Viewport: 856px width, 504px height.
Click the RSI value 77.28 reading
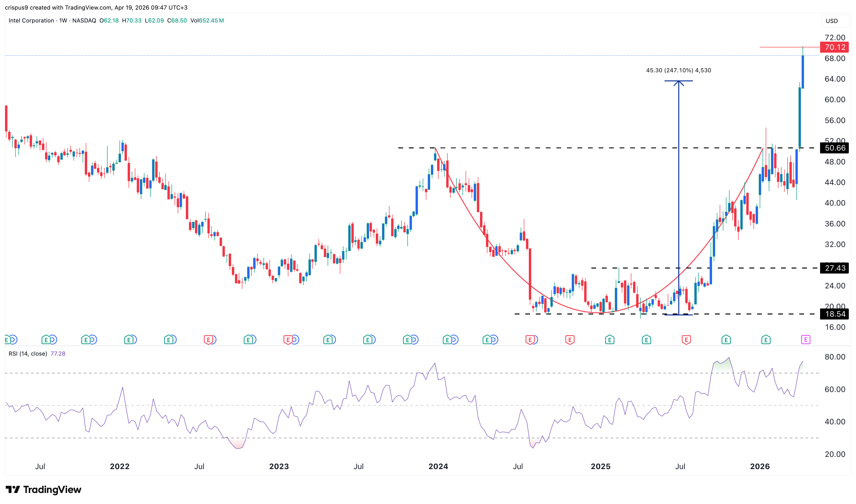click(x=58, y=353)
